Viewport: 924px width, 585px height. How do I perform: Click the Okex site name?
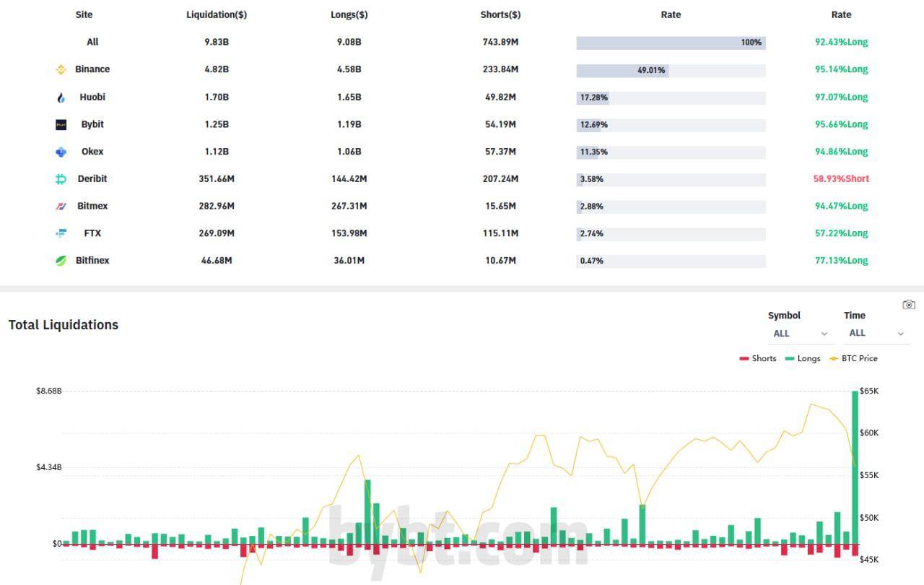(92, 152)
